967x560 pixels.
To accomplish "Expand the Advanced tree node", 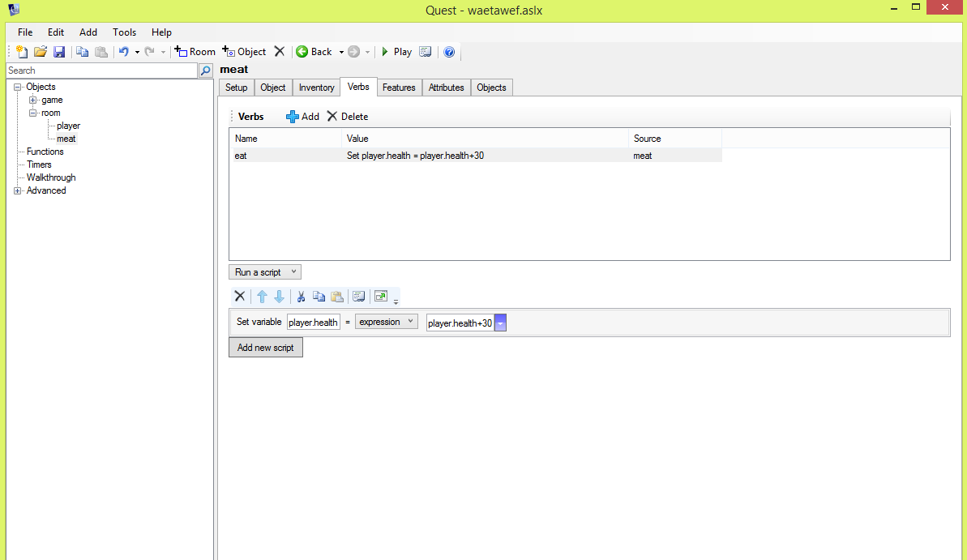I will coord(18,191).
